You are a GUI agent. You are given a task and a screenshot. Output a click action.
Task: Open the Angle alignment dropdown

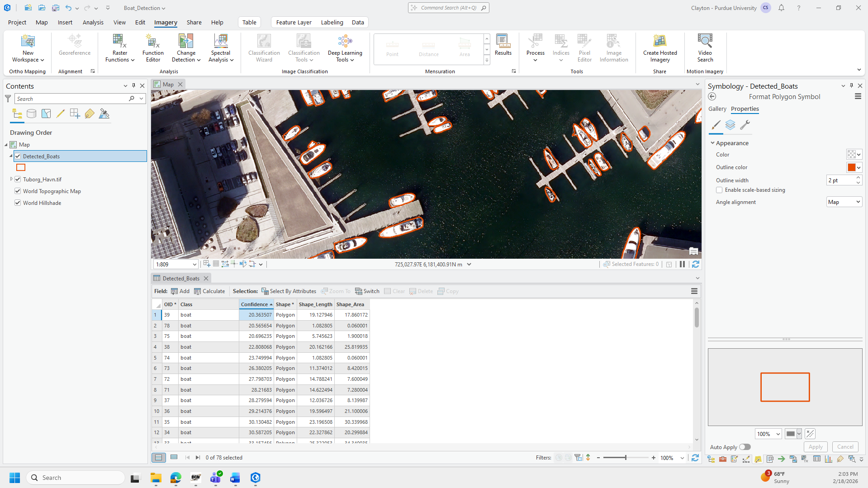844,202
